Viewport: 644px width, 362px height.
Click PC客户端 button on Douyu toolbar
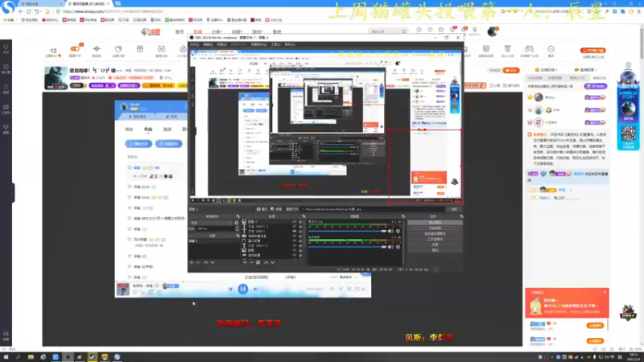tap(592, 51)
